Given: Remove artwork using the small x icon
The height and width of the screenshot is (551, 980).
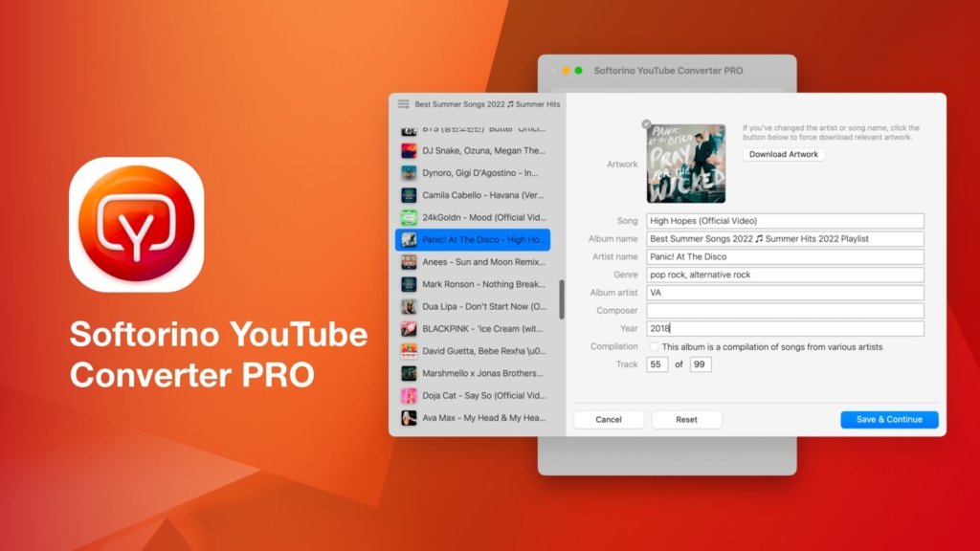Looking at the screenshot, I should point(647,124).
